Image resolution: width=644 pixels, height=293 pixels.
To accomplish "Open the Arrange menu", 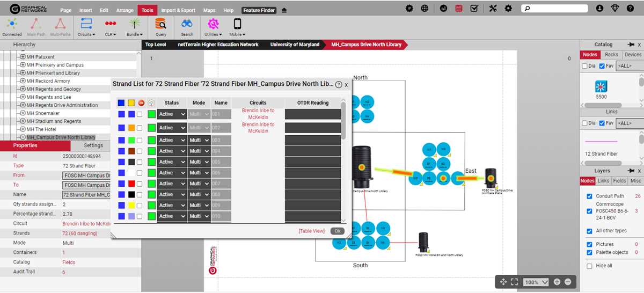I will coord(125,10).
